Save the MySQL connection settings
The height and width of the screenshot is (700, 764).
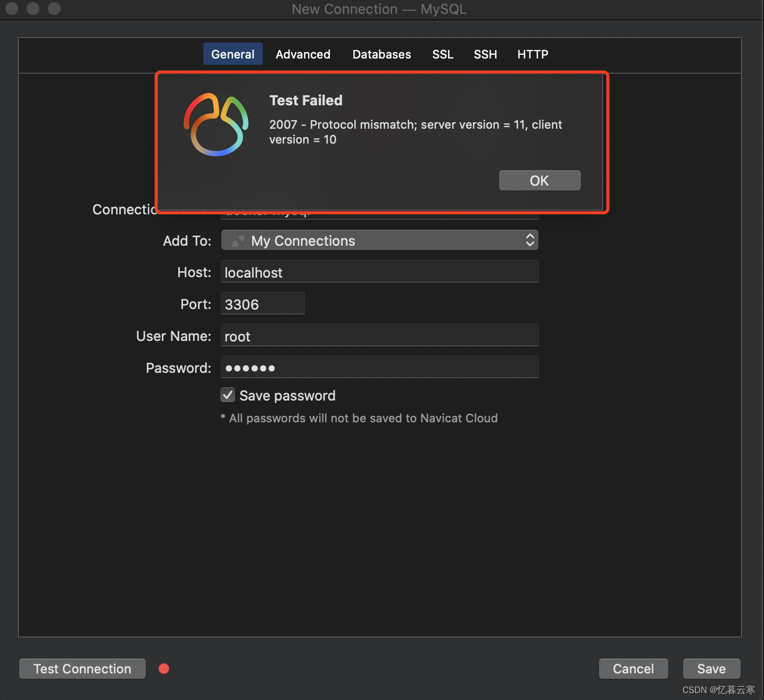pos(711,668)
